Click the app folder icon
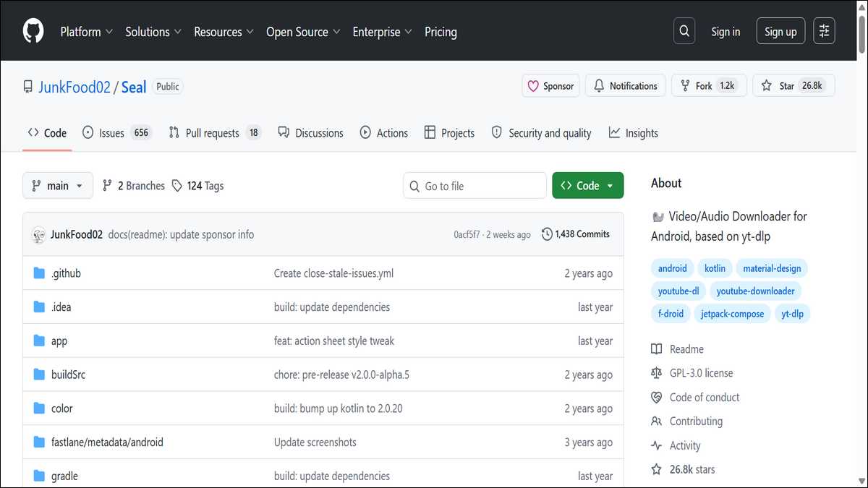 point(39,341)
